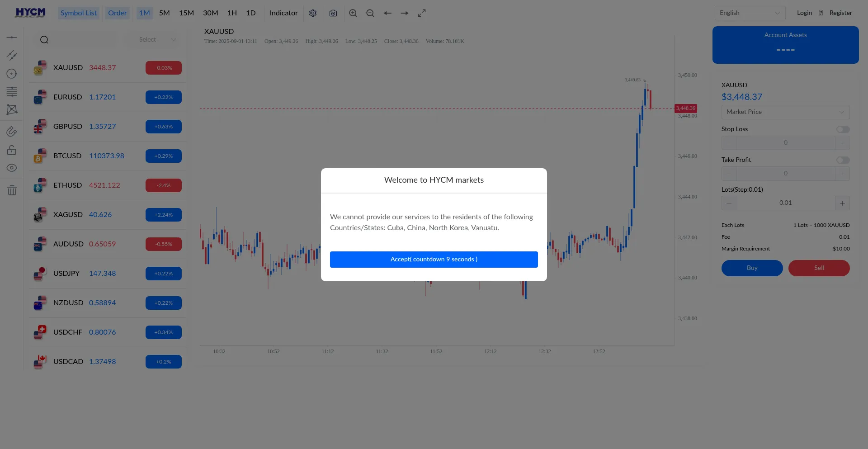
Task: Select the circle drawing tool
Action: (x=12, y=74)
